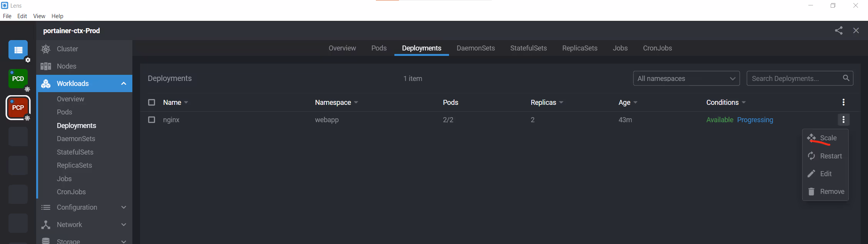Close the portainer-ctx-Prod cluster view

pos(856,31)
